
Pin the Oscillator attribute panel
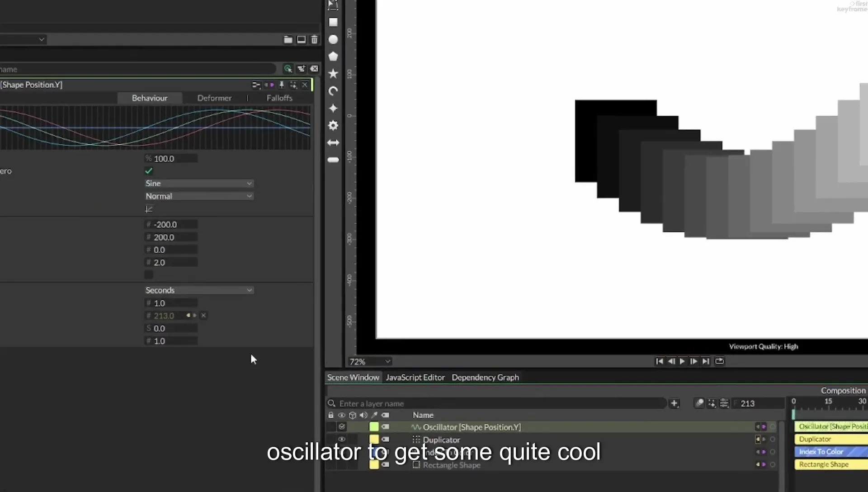281,85
